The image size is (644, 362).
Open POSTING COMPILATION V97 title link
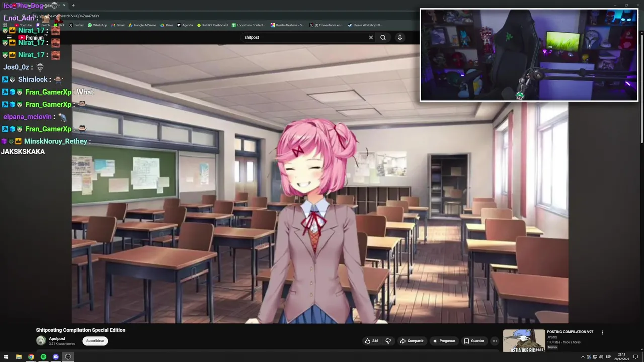coord(570,332)
